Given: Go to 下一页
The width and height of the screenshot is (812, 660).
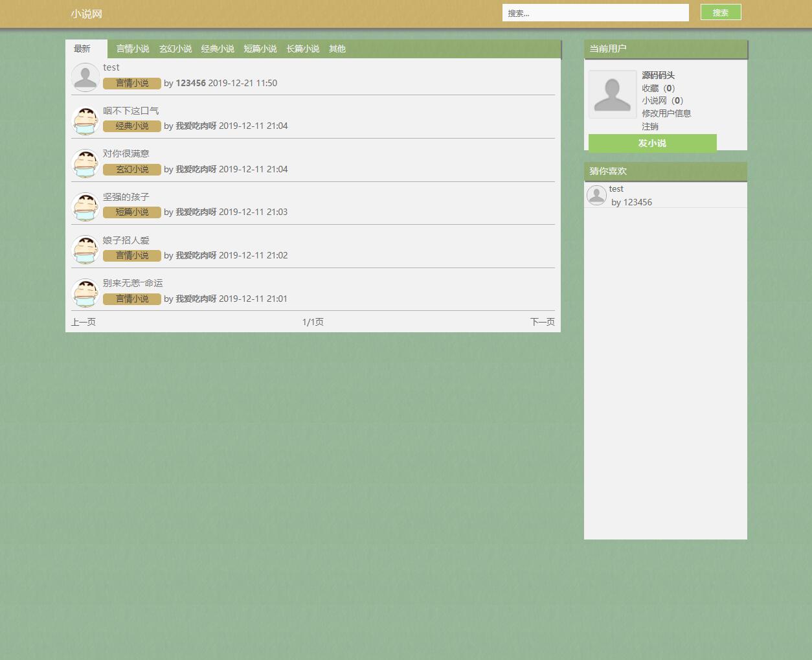Looking at the screenshot, I should coord(543,322).
